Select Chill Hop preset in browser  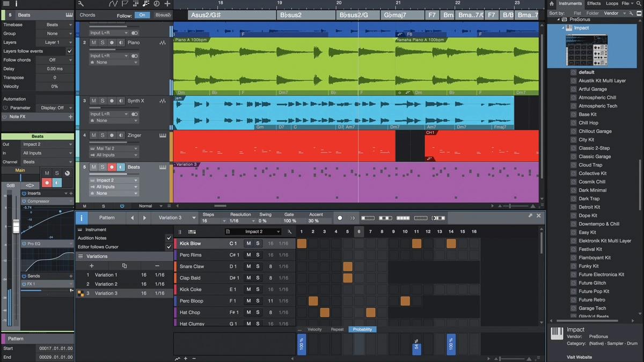pyautogui.click(x=588, y=123)
